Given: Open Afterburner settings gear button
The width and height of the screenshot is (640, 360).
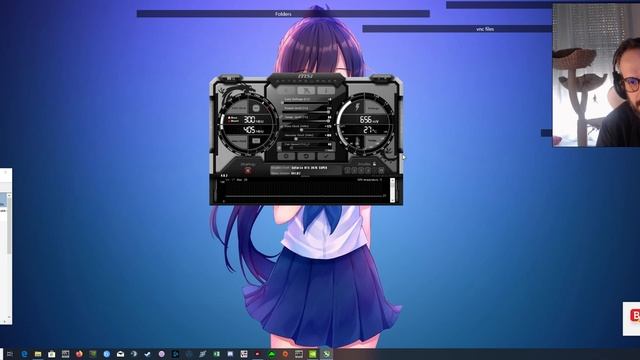Looking at the screenshot, I should point(286,156).
